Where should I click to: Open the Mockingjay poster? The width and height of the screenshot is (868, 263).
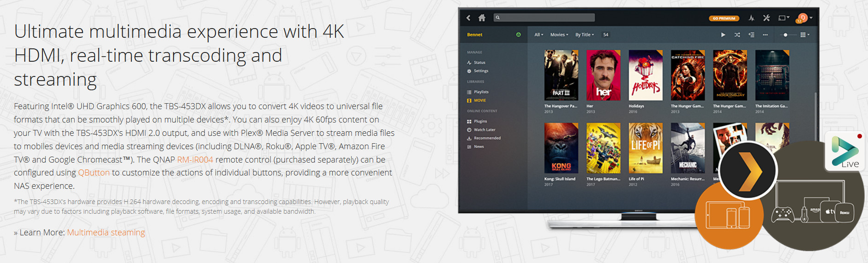pyautogui.click(x=730, y=75)
